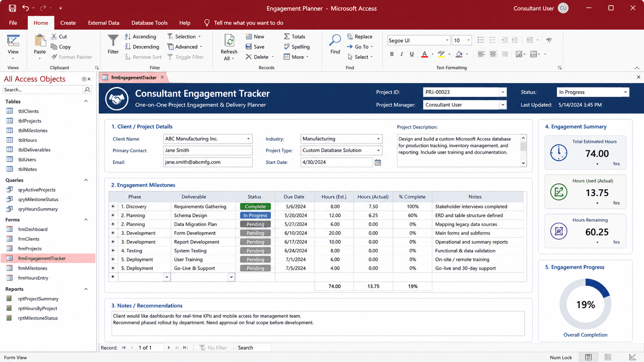The image size is (644, 362).
Task: Click Toggle Filter in ribbon
Action: click(185, 57)
